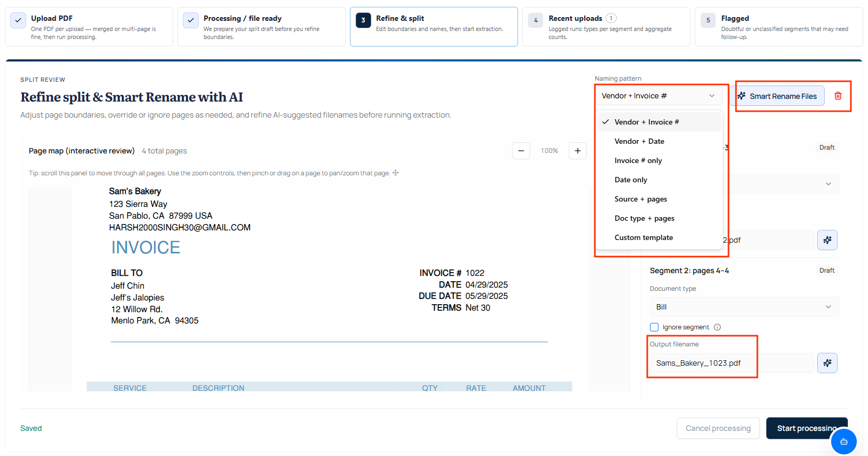Open the Recent uploads step
868x456 pixels.
(x=606, y=27)
